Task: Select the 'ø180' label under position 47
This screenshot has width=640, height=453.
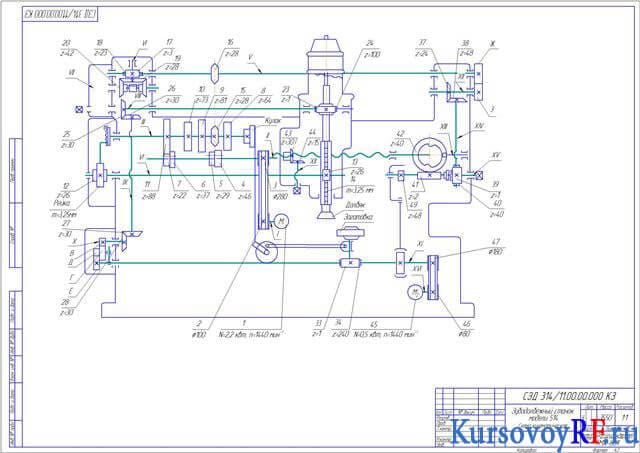Action: click(x=496, y=252)
